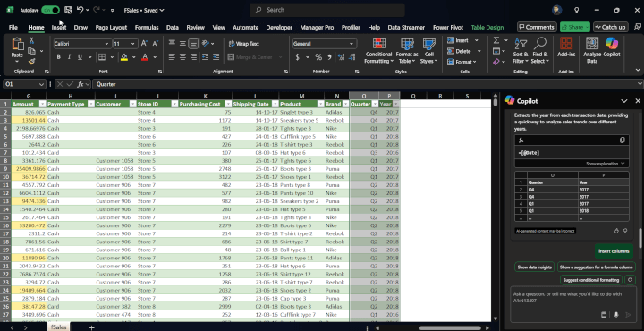Image resolution: width=644 pixels, height=331 pixels.
Task: Click the Comments button
Action: point(537,27)
